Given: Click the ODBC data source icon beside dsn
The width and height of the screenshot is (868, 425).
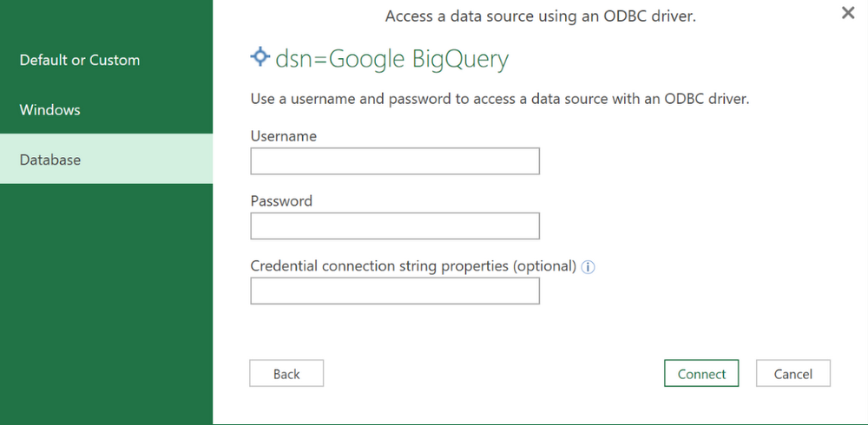Looking at the screenshot, I should pos(260,57).
